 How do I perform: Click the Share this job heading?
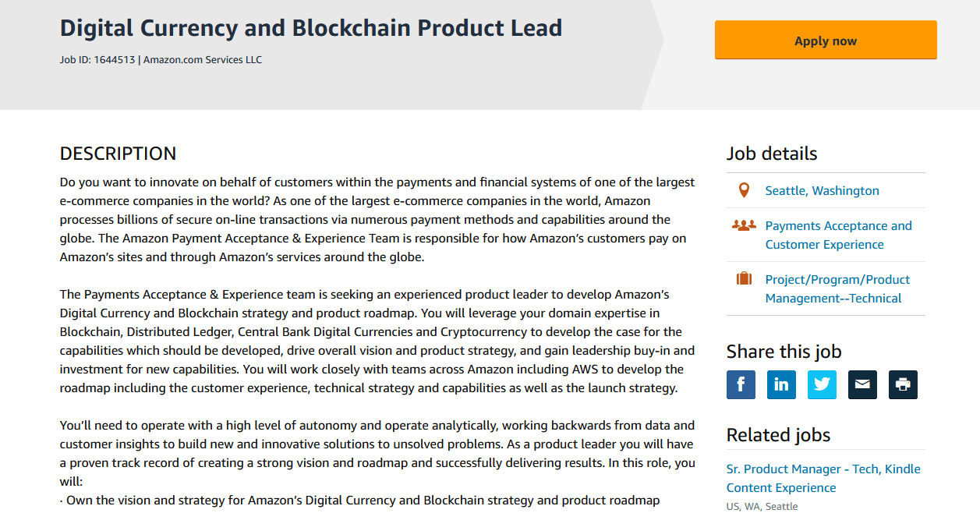click(x=784, y=352)
